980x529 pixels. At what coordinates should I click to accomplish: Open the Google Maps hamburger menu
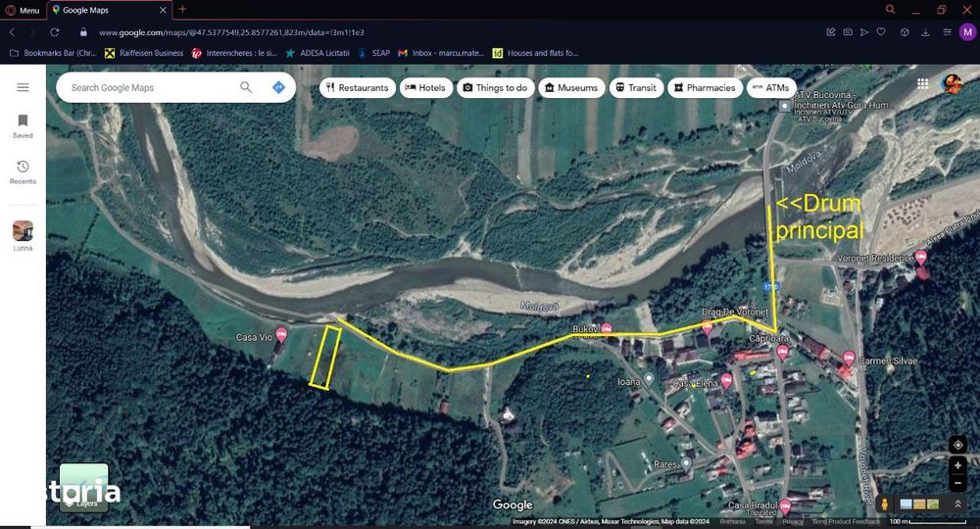click(23, 87)
